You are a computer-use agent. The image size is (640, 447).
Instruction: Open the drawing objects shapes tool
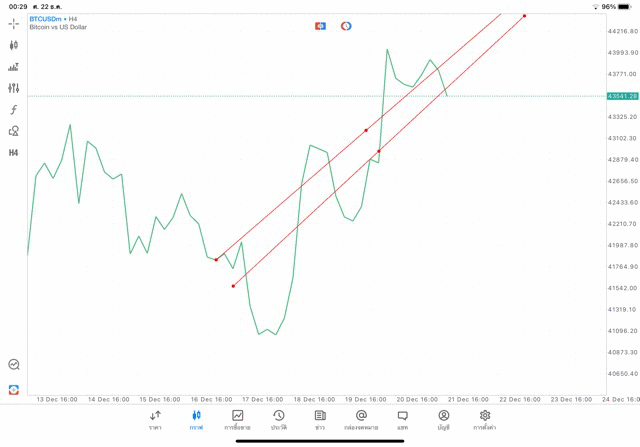click(14, 131)
